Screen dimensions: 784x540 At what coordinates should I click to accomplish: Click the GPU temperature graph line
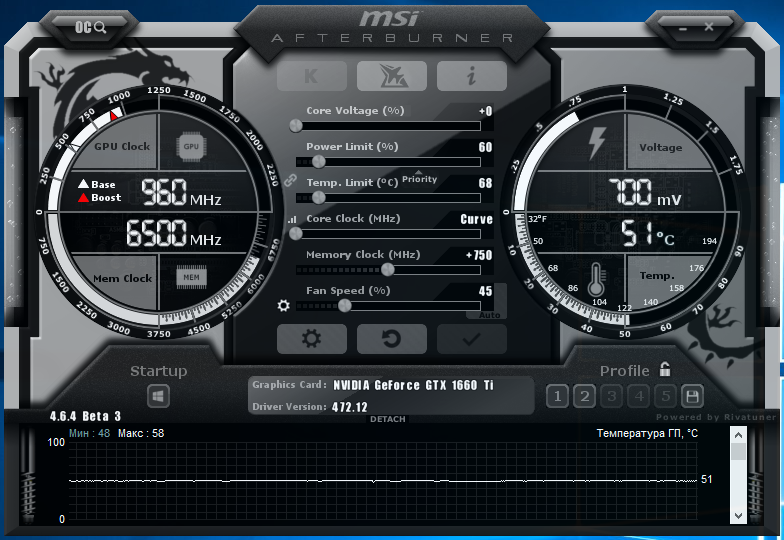(x=382, y=481)
